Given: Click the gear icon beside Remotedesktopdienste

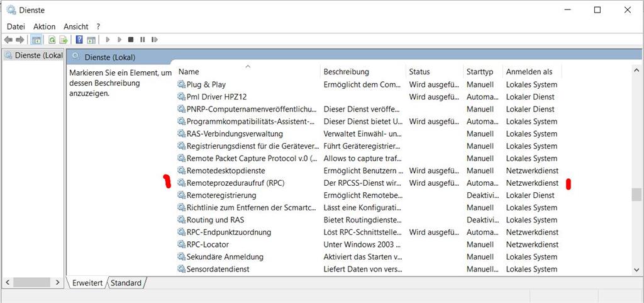Looking at the screenshot, I should click(x=181, y=170).
